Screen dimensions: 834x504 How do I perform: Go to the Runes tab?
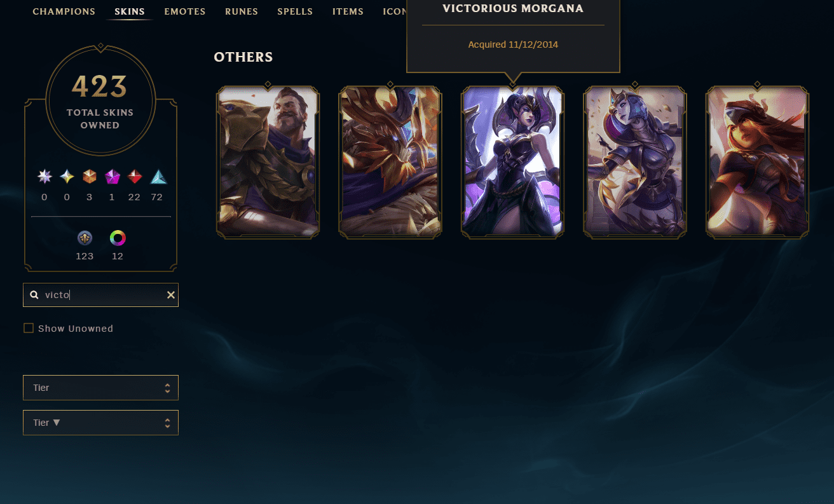point(242,11)
